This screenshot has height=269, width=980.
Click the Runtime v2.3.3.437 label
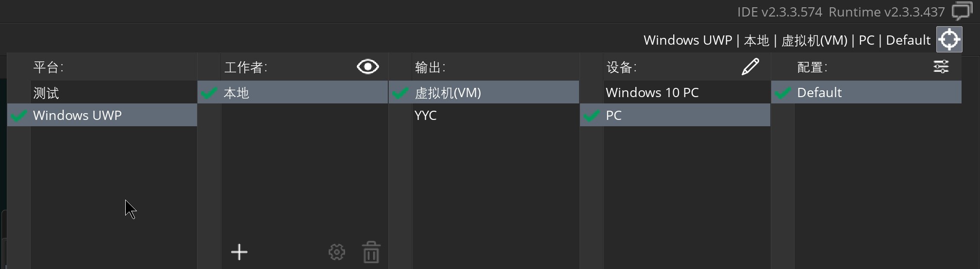[x=886, y=12]
